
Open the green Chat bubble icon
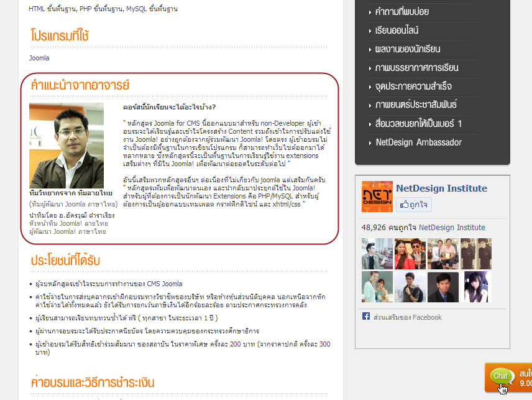click(501, 376)
